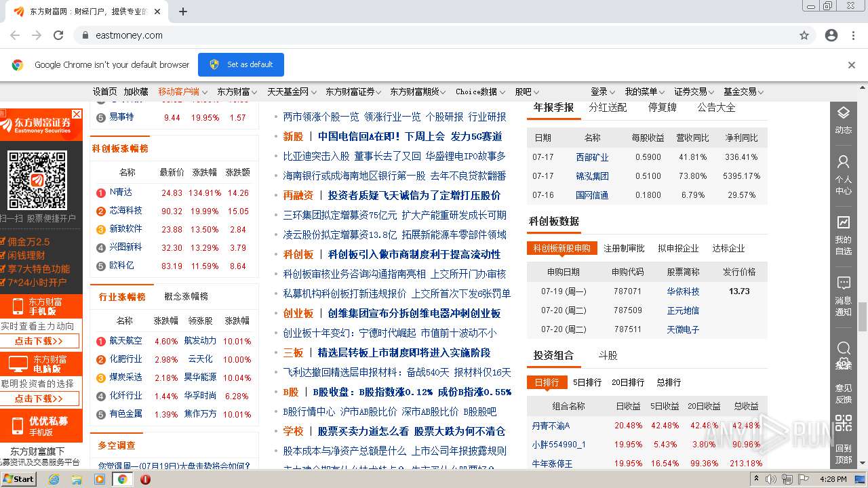The width and height of the screenshot is (868, 488).
Task: Open the 航天航空 industry link
Action: point(126,341)
